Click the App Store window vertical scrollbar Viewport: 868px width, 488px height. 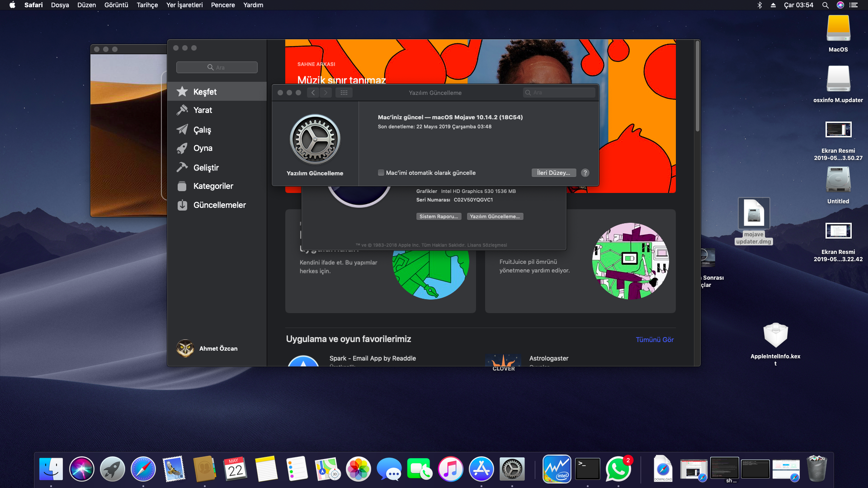click(698, 86)
